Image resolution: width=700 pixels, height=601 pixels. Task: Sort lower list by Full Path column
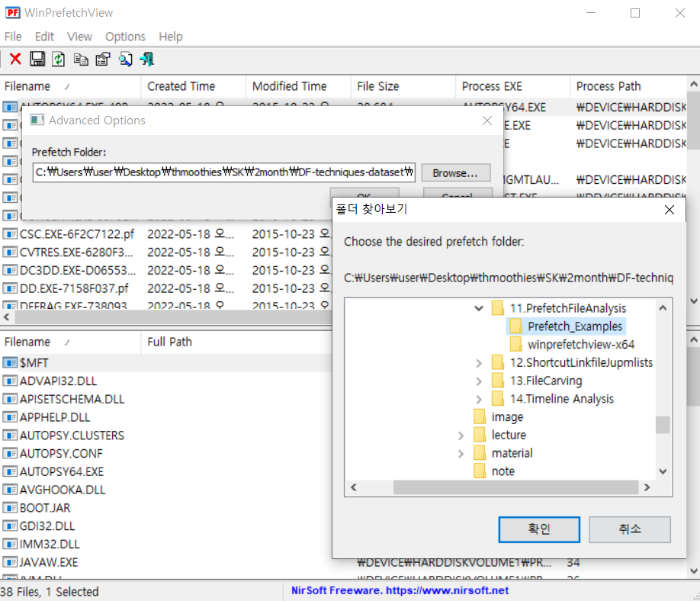[x=236, y=342]
